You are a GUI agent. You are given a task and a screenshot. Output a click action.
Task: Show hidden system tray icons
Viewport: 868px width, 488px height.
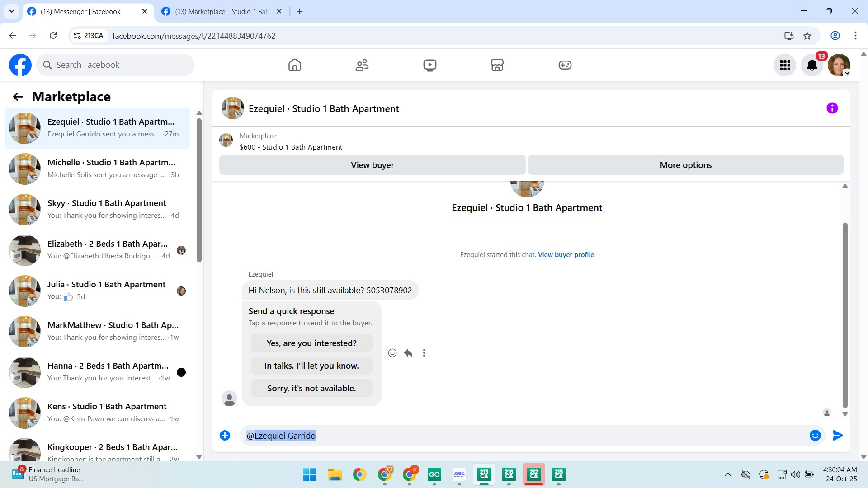pyautogui.click(x=728, y=474)
